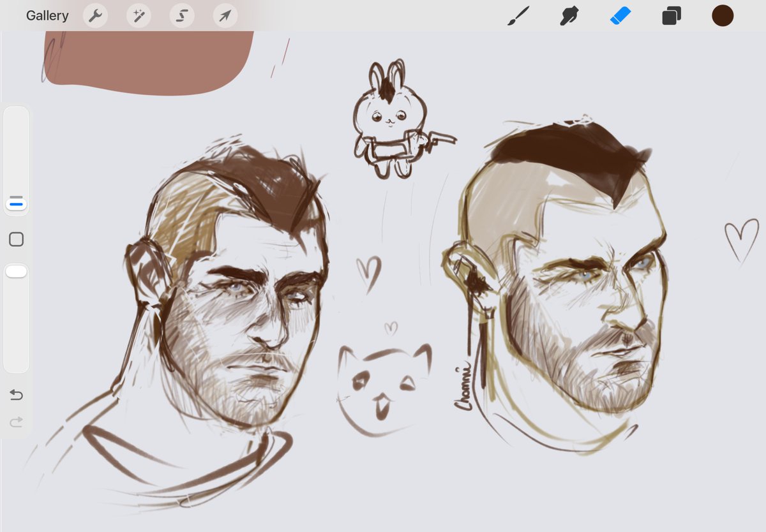Tap the square modify button in sidebar
The height and width of the screenshot is (532, 766).
pyautogui.click(x=17, y=239)
